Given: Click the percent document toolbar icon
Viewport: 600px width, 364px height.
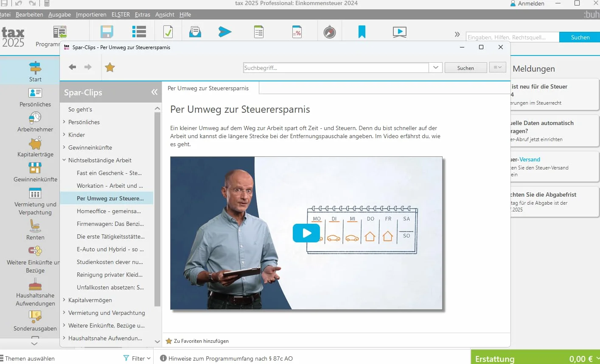Looking at the screenshot, I should (297, 32).
